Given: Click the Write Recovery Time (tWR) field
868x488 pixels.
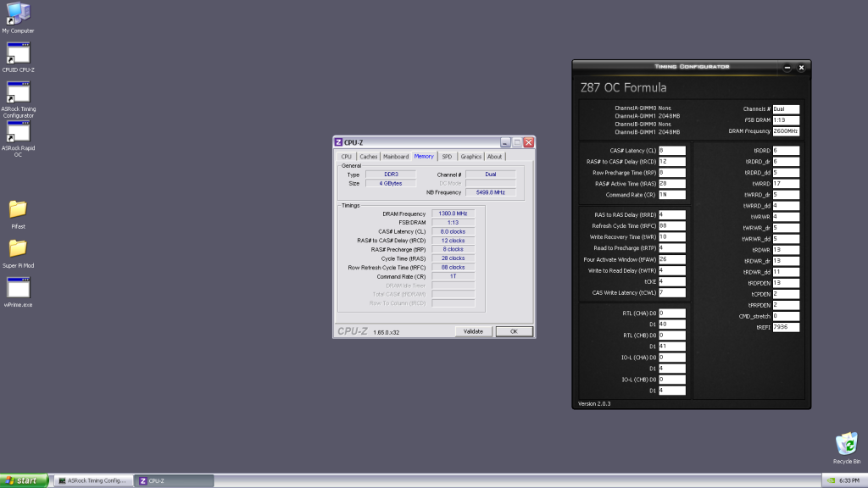Looking at the screenshot, I should [672, 237].
